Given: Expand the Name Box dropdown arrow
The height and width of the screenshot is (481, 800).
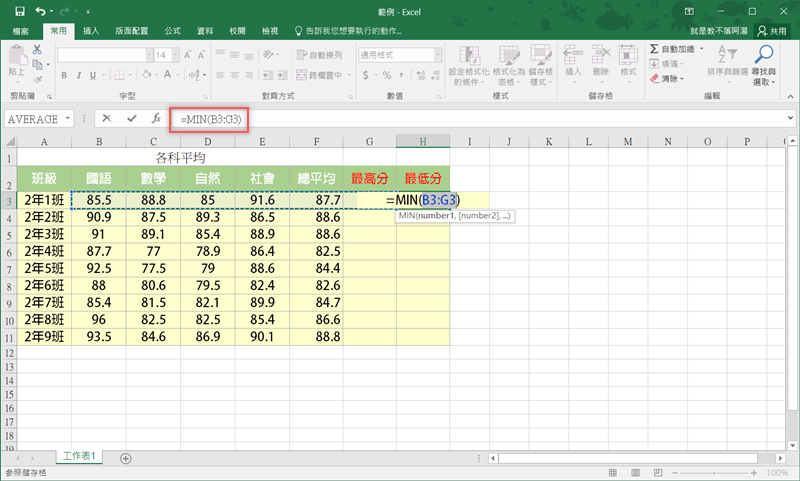Looking at the screenshot, I should (68, 118).
